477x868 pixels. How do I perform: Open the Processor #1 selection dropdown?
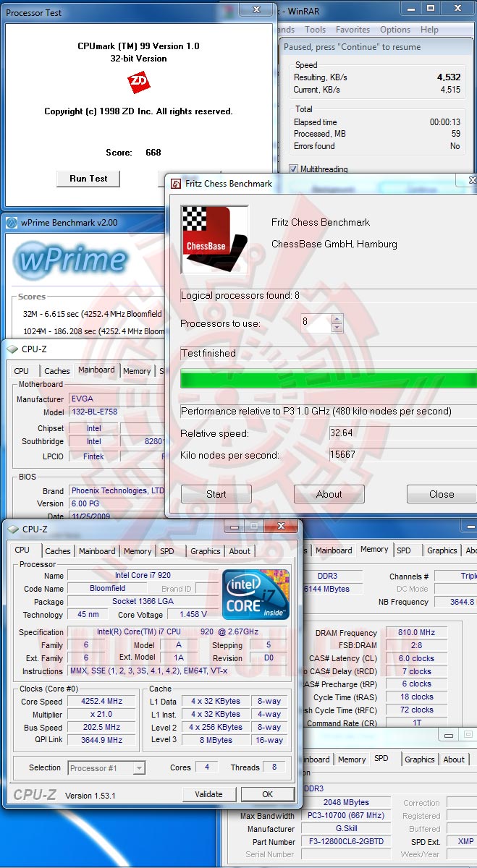point(106,767)
